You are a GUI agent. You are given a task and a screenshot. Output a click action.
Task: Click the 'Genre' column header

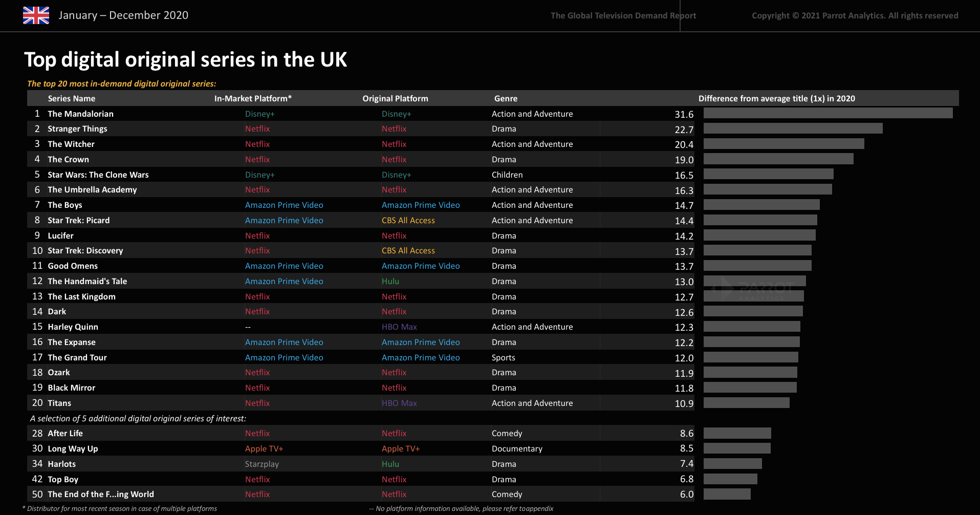point(506,98)
